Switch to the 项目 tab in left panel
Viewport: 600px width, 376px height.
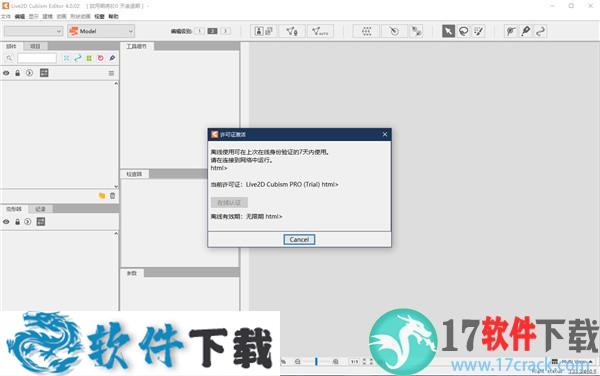(x=35, y=46)
